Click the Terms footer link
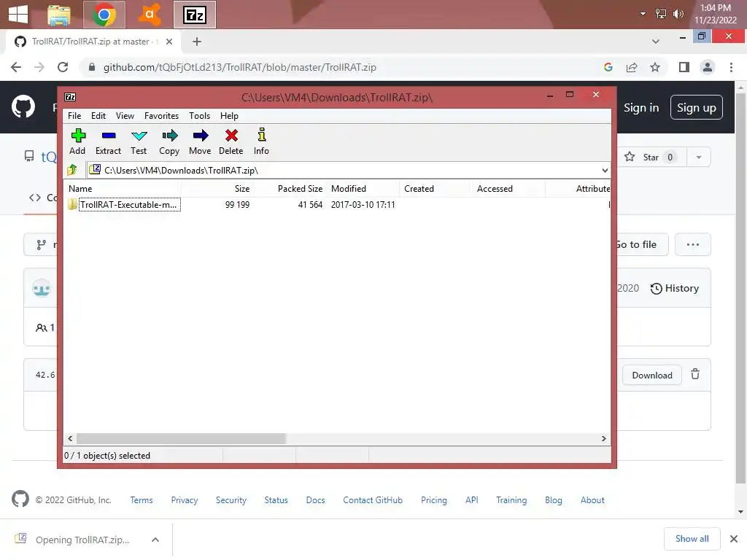 (142, 500)
